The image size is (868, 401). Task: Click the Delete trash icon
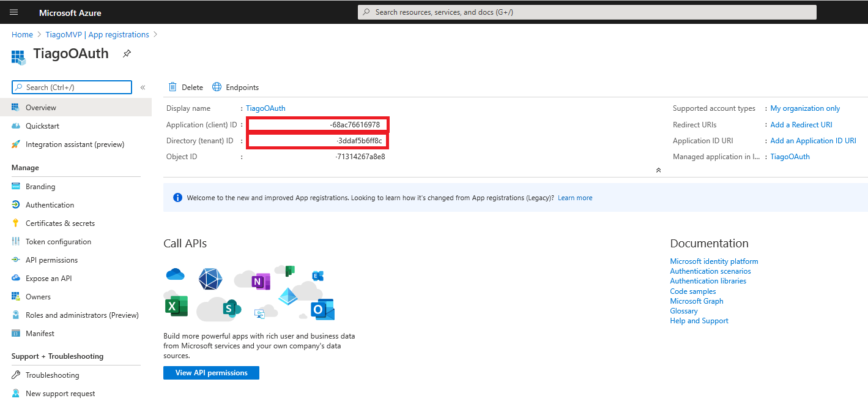172,87
